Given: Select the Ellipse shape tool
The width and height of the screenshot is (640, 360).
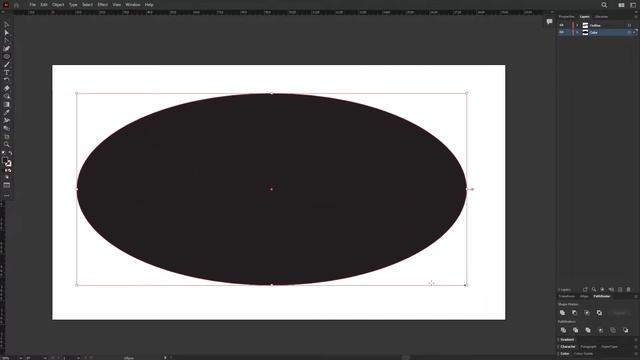Looking at the screenshot, I should 7,56.
